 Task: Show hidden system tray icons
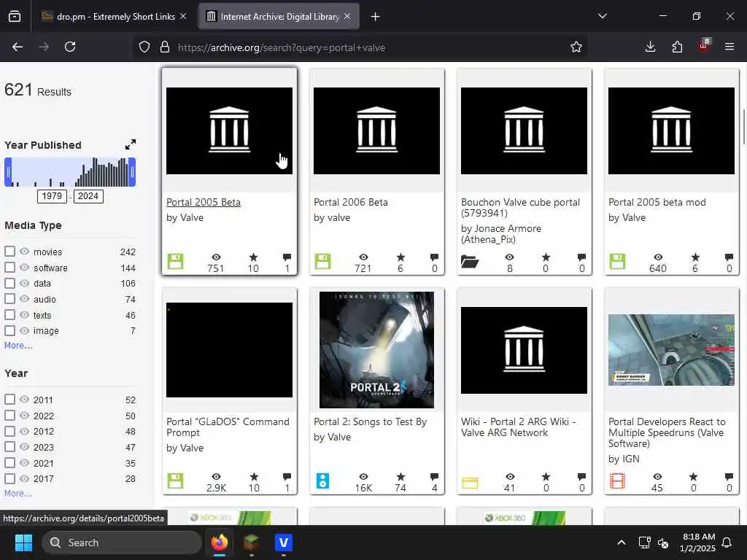622,542
